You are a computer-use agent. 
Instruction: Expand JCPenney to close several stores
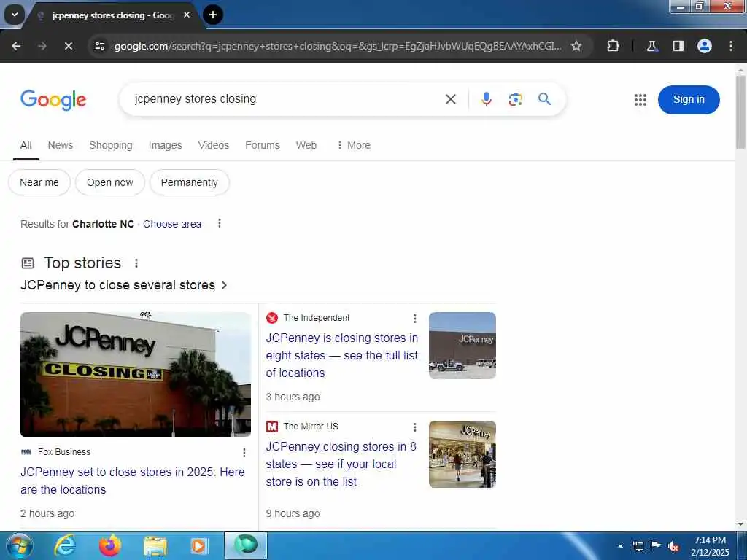pyautogui.click(x=123, y=285)
